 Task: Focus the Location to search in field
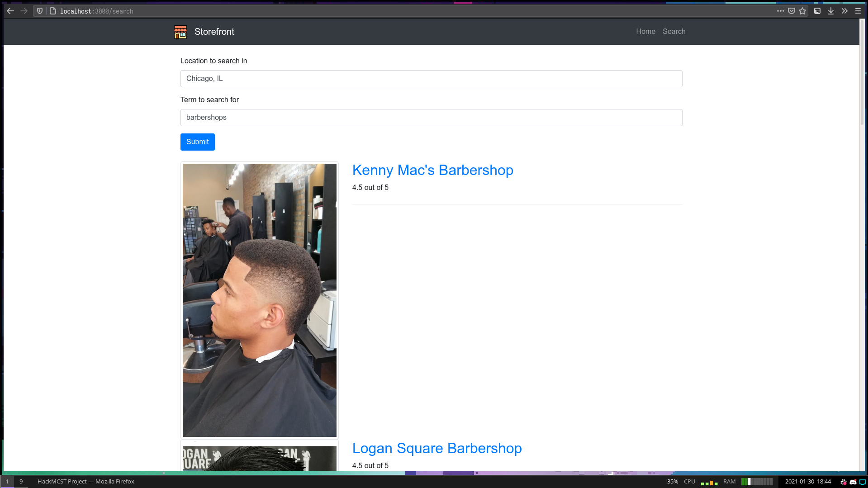(431, 79)
